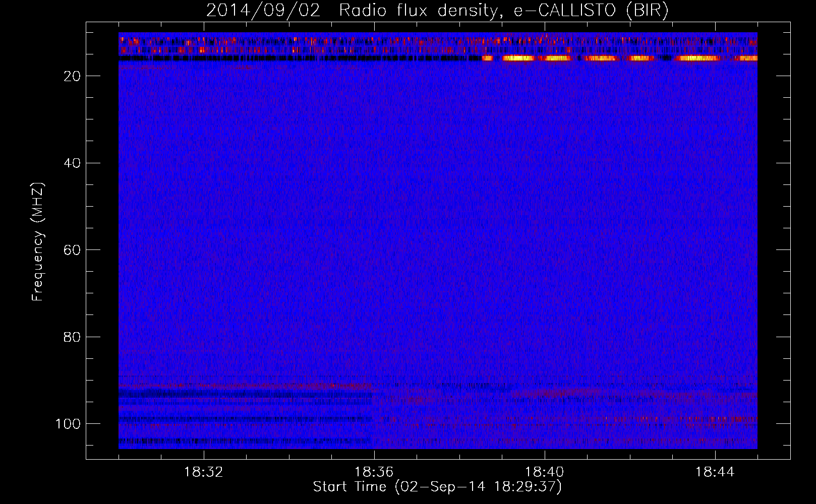Click the 18:32 time tick label
Screen dimensions: 816x504
204,472
